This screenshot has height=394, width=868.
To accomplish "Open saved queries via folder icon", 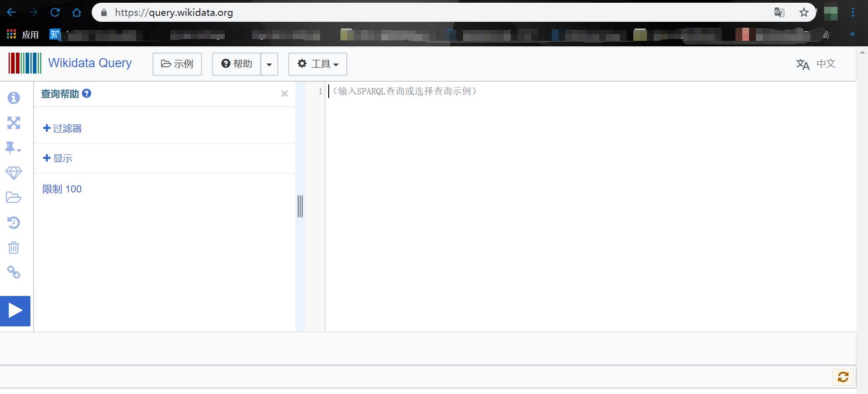I will pyautogui.click(x=14, y=197).
